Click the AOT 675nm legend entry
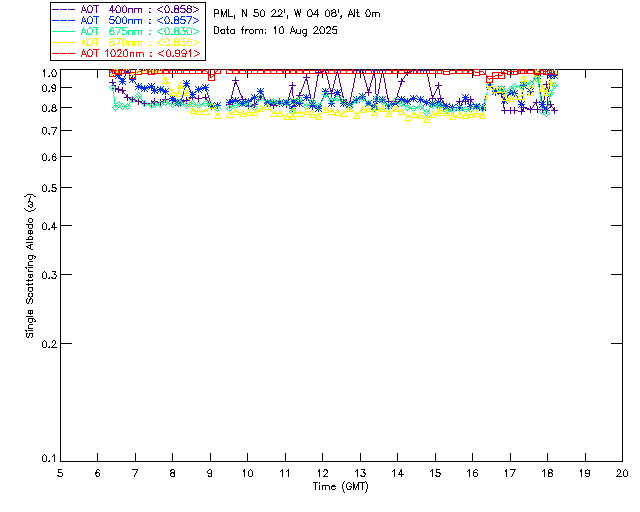Image resolution: width=640 pixels, height=512 pixels. 126,31
